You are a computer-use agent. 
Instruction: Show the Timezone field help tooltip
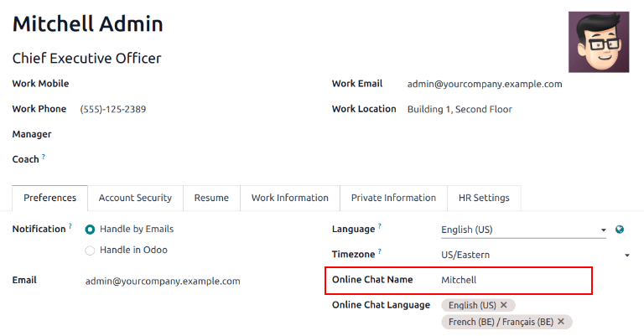pyautogui.click(x=380, y=251)
